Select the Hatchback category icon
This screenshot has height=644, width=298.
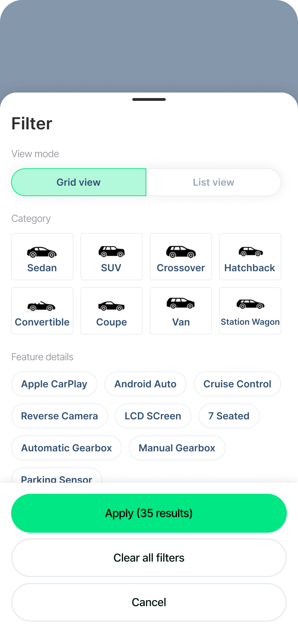(x=250, y=251)
